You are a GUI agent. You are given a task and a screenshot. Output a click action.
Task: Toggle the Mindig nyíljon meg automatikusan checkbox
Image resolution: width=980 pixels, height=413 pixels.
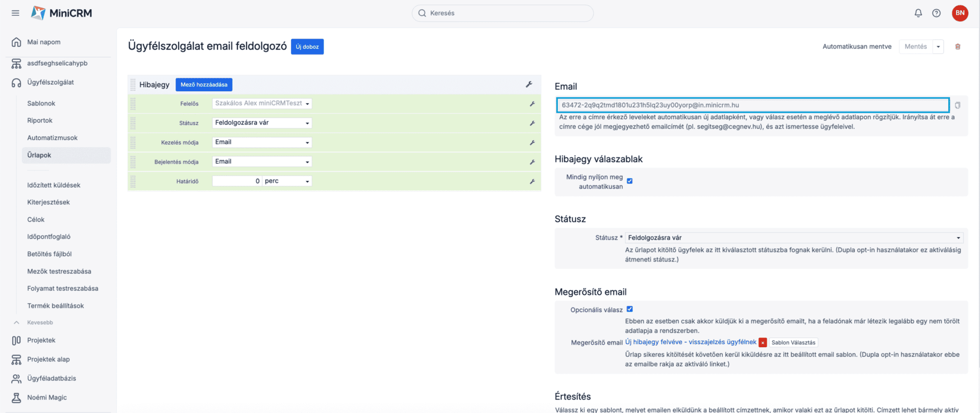(629, 181)
